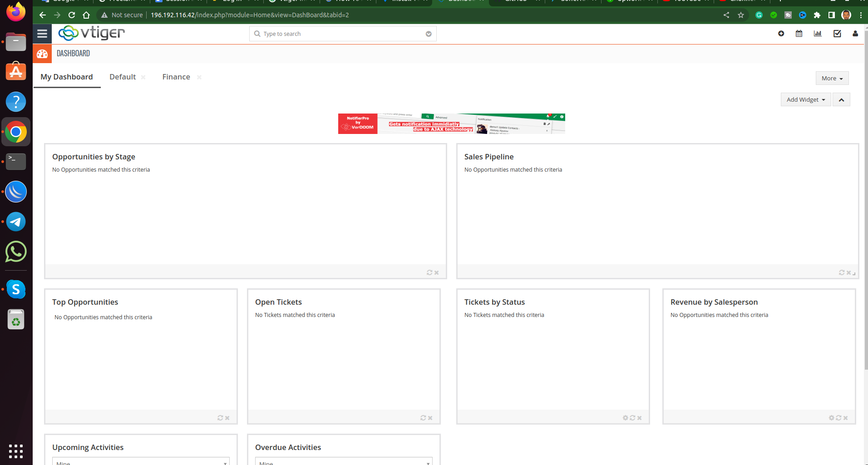
Task: Launch Skype from the Ubuntu dock
Action: point(16,289)
